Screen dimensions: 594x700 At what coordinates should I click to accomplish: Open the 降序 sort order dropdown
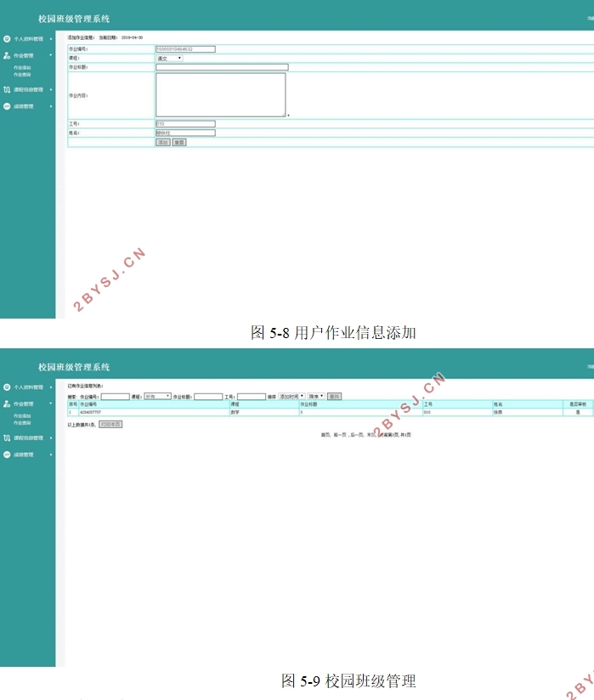316,396
